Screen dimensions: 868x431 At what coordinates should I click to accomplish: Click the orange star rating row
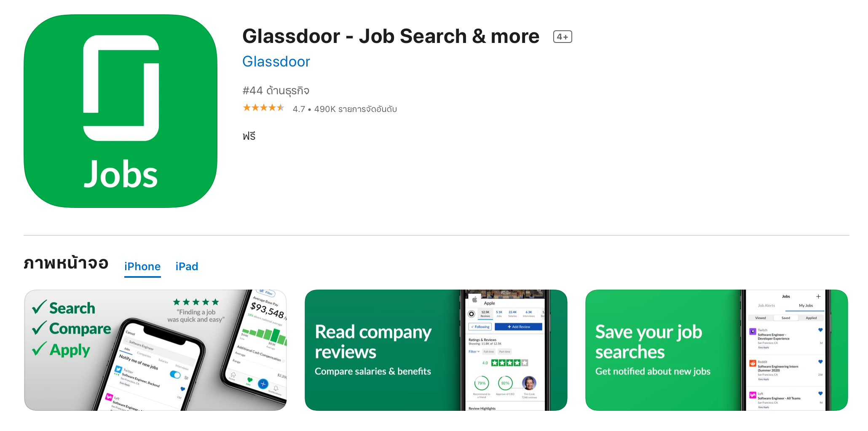263,108
